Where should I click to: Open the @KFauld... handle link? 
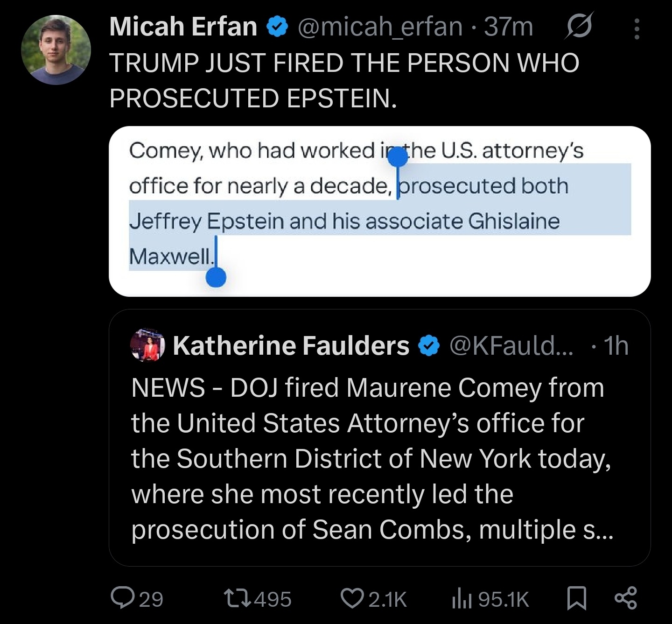(511, 345)
